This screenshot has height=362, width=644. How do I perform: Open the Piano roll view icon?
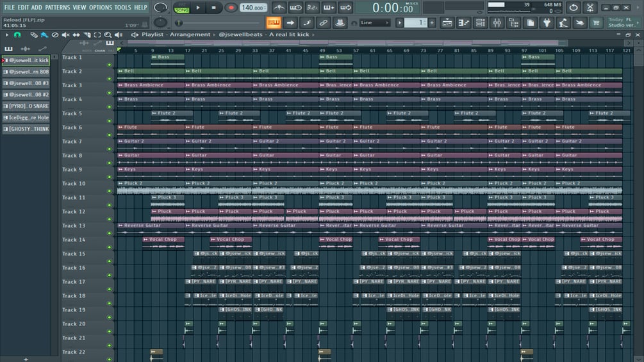pos(464,22)
